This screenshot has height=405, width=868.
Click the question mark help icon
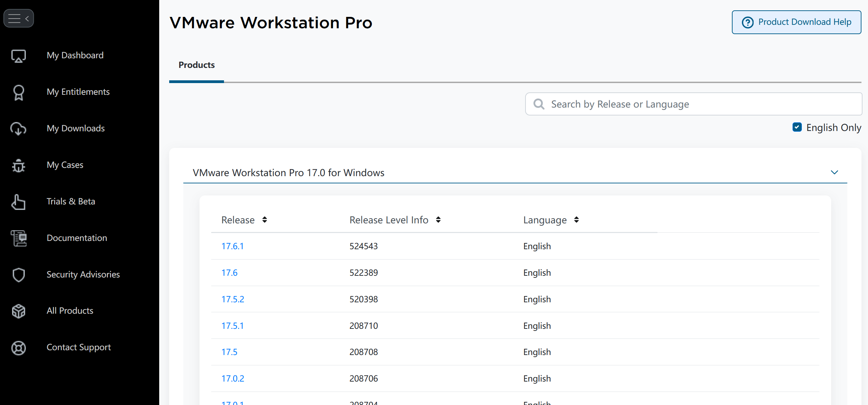click(x=748, y=22)
